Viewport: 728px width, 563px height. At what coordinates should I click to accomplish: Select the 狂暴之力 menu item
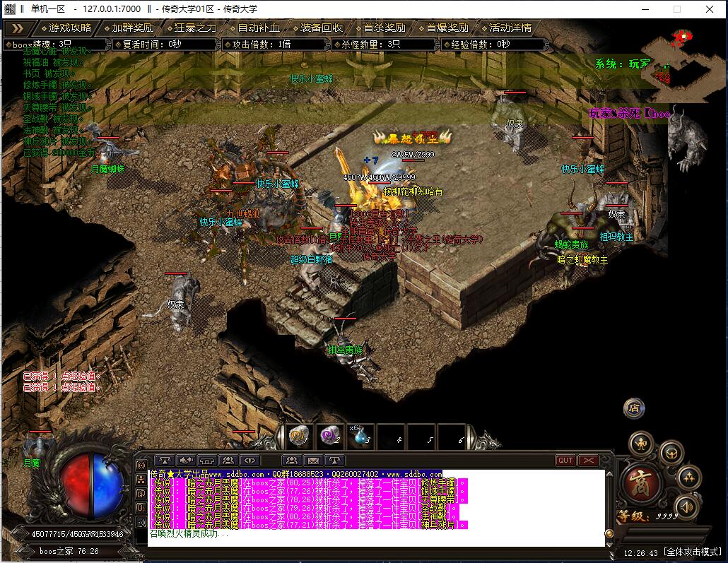(x=192, y=28)
